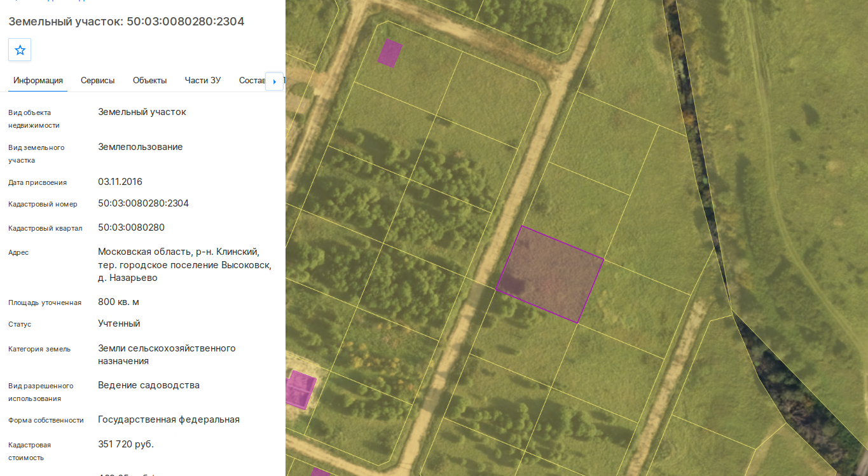Screen dimensions: 868x476
Task: Click the Дата присвоения label
Action: coord(38,182)
